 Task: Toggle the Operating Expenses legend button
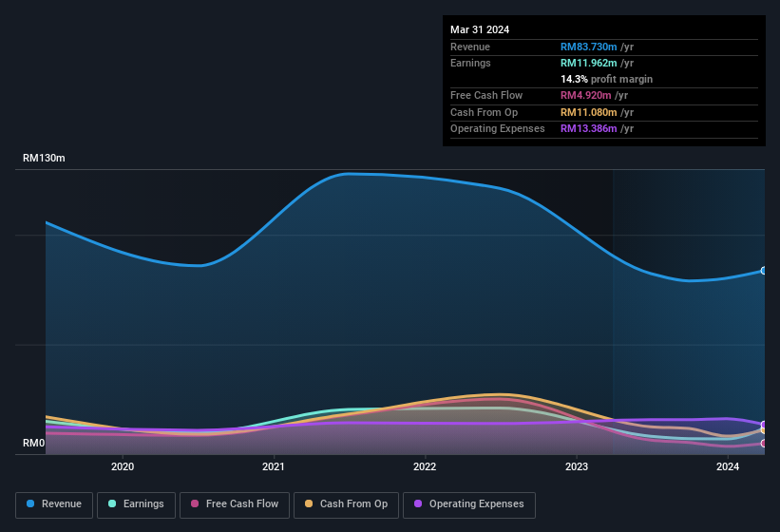coord(469,504)
